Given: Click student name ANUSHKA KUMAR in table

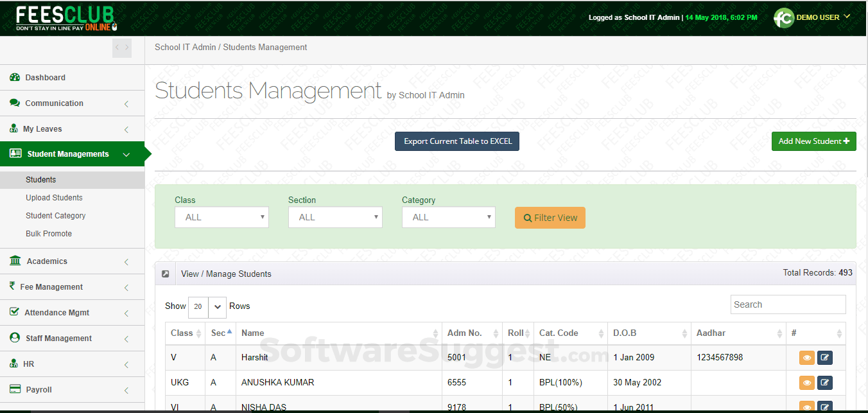Looking at the screenshot, I should pyautogui.click(x=278, y=382).
